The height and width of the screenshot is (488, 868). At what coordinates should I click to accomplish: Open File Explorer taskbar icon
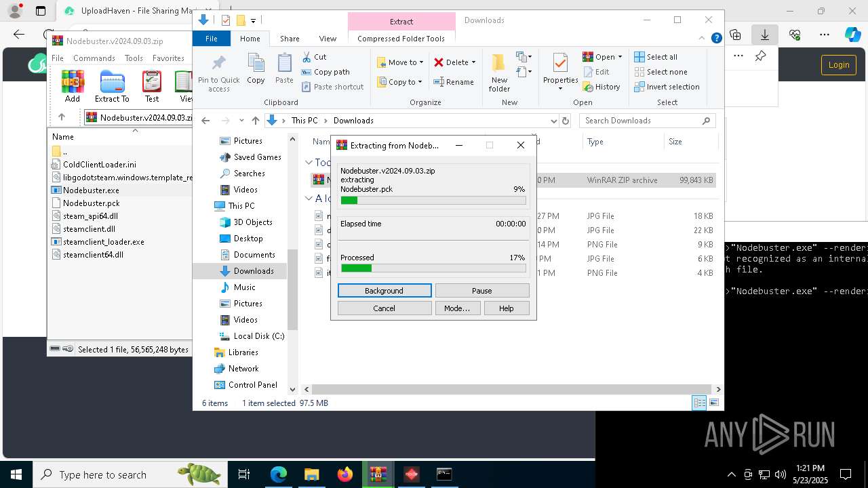[312, 474]
